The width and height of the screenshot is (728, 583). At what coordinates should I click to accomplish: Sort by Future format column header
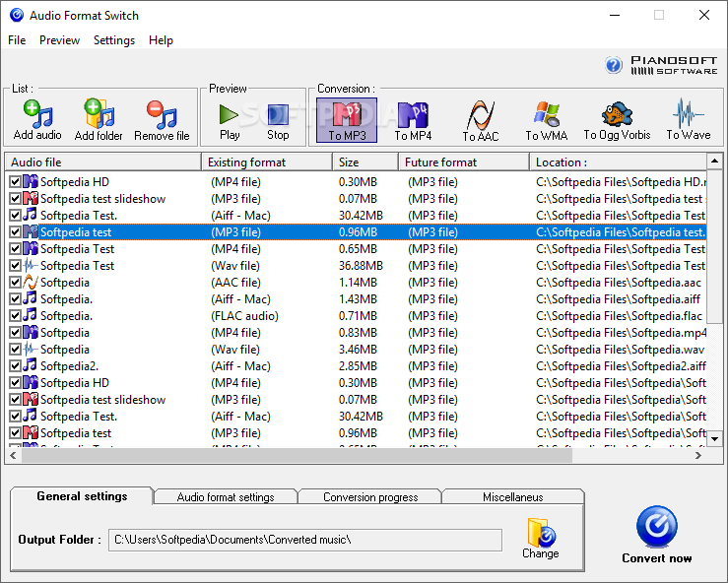pos(464,162)
